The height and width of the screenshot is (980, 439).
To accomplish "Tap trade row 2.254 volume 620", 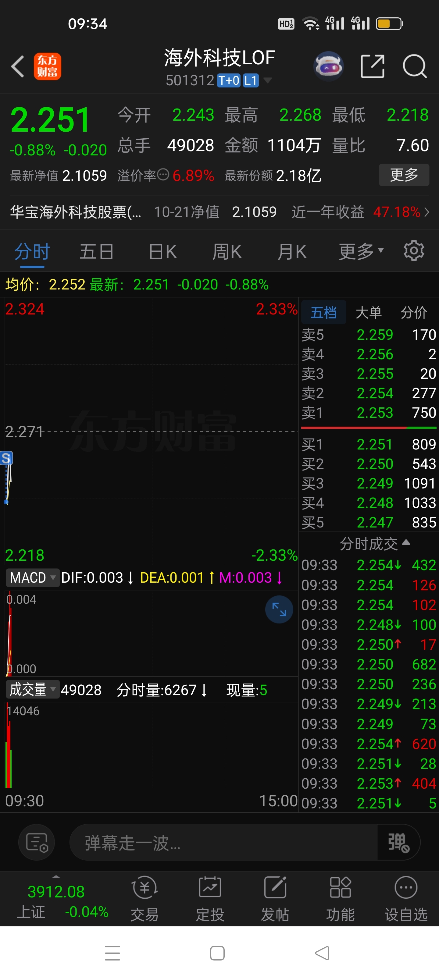I will pos(369,744).
